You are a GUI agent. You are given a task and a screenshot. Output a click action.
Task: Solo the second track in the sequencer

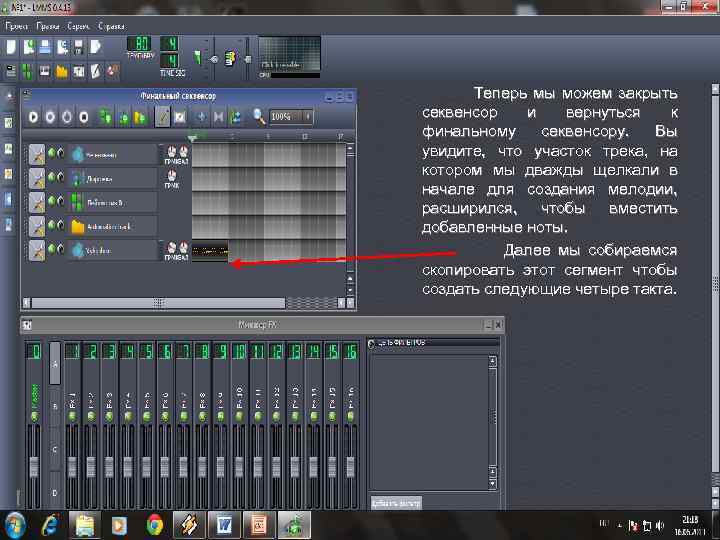(x=60, y=177)
